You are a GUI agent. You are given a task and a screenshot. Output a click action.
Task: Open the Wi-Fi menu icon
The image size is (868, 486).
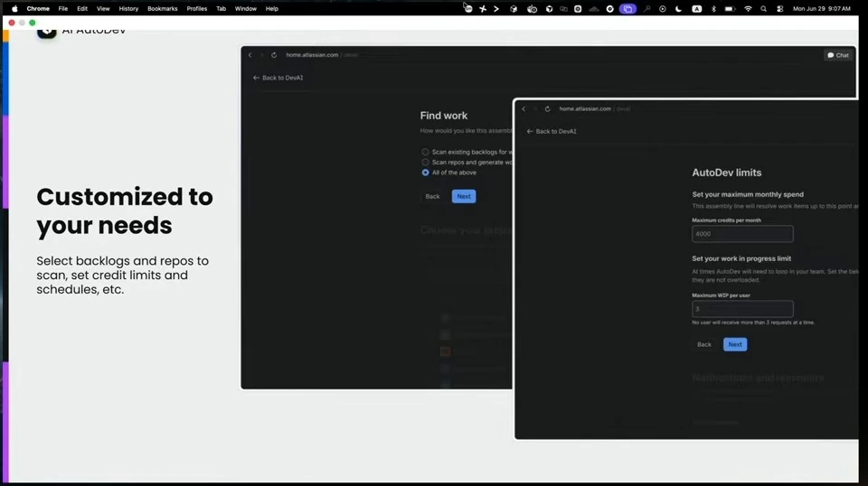coord(748,9)
